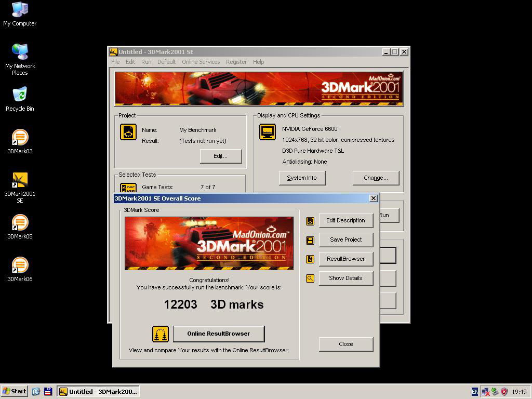Open the Run menu
This screenshot has height=399, width=532.
click(x=146, y=62)
